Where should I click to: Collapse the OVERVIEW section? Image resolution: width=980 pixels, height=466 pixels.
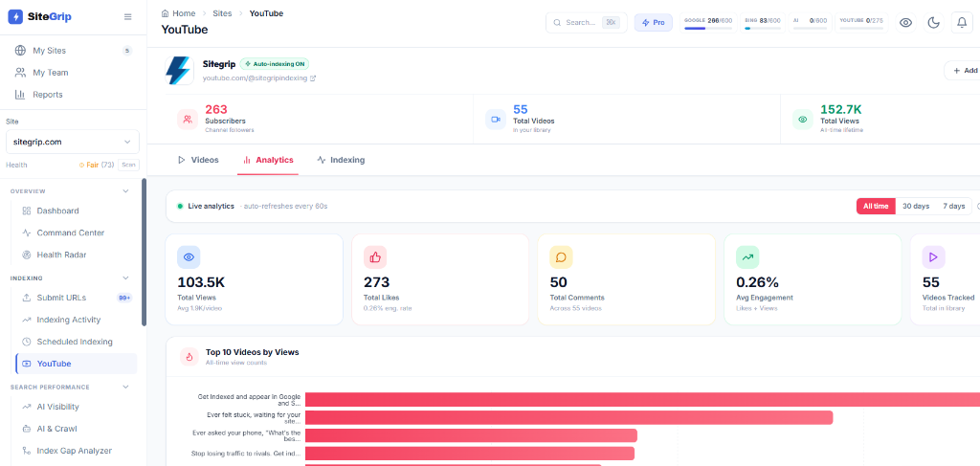click(x=125, y=191)
